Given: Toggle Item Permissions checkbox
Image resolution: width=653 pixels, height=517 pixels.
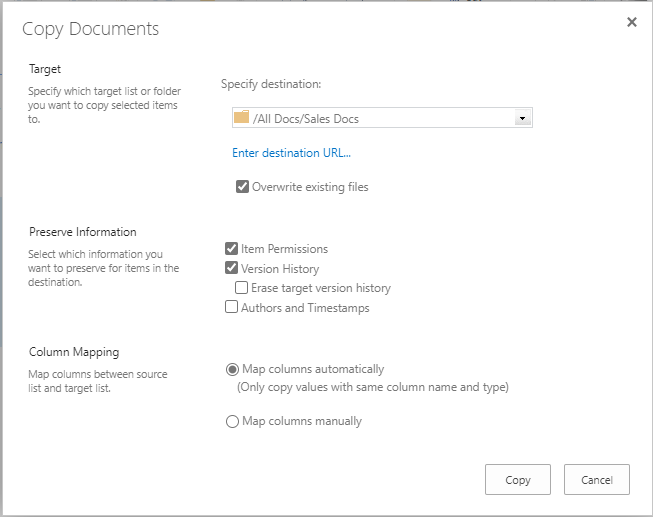Looking at the screenshot, I should point(232,249).
